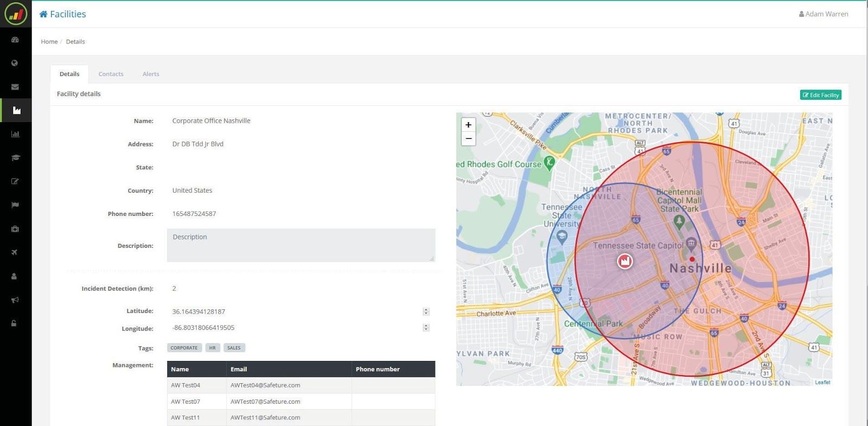868x426 pixels.
Task: Open the Adam Warren user menu
Action: (x=824, y=14)
